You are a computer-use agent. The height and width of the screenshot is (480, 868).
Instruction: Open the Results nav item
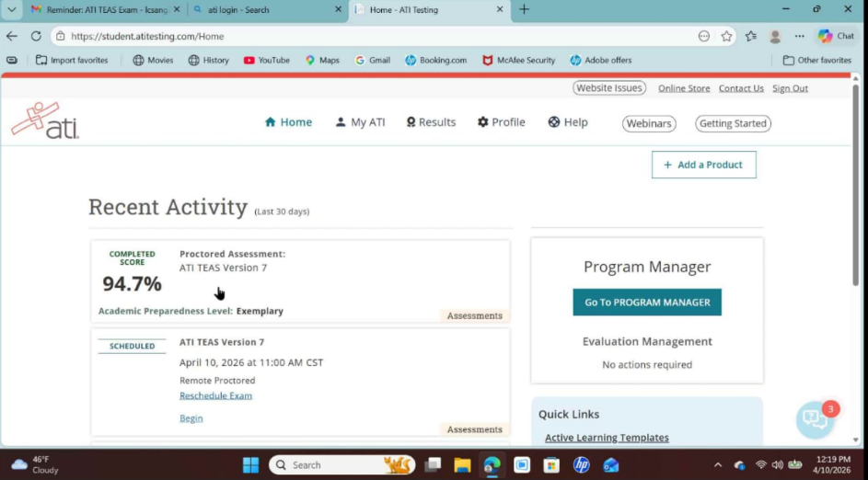click(431, 122)
